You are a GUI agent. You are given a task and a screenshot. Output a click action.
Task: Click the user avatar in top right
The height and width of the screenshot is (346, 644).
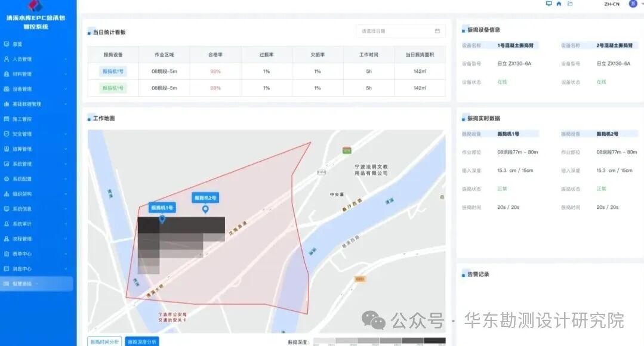coord(633,4)
